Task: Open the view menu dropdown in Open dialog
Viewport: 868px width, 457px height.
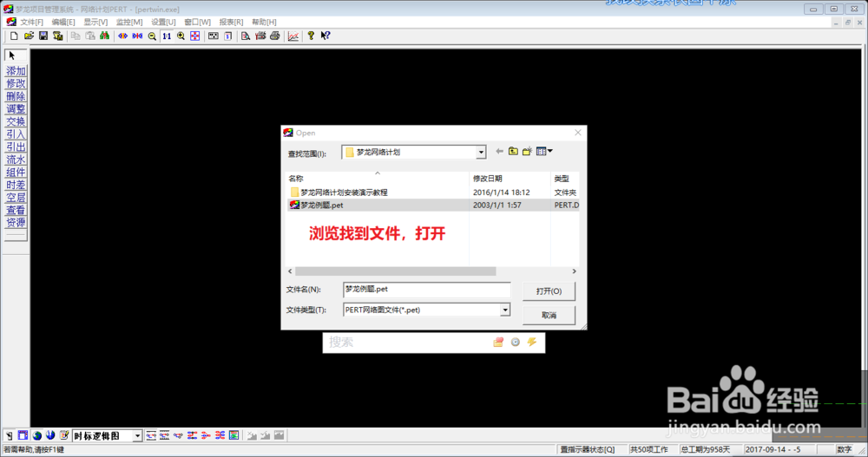Action: [544, 151]
